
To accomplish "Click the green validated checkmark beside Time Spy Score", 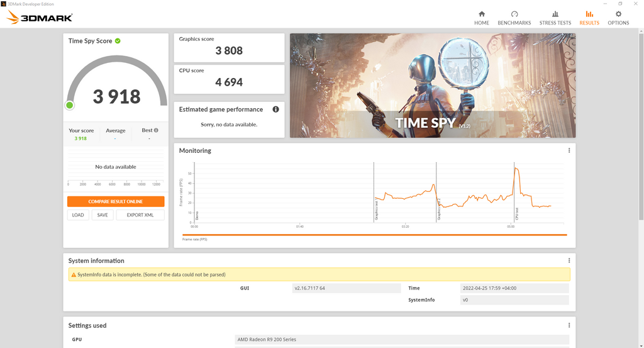I will 118,41.
